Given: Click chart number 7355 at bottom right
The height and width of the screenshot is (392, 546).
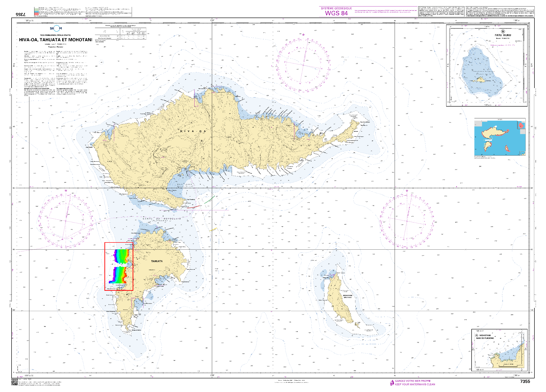Looking at the screenshot, I should (525, 381).
